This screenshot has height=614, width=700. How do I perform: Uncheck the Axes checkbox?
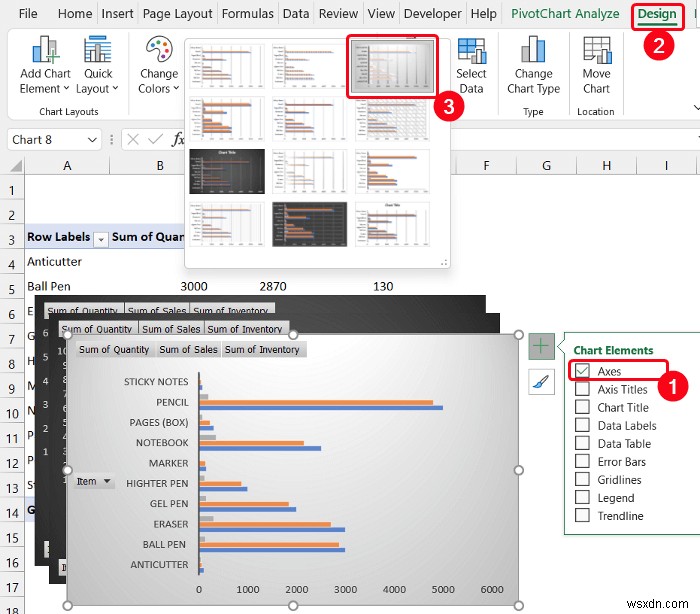[582, 371]
